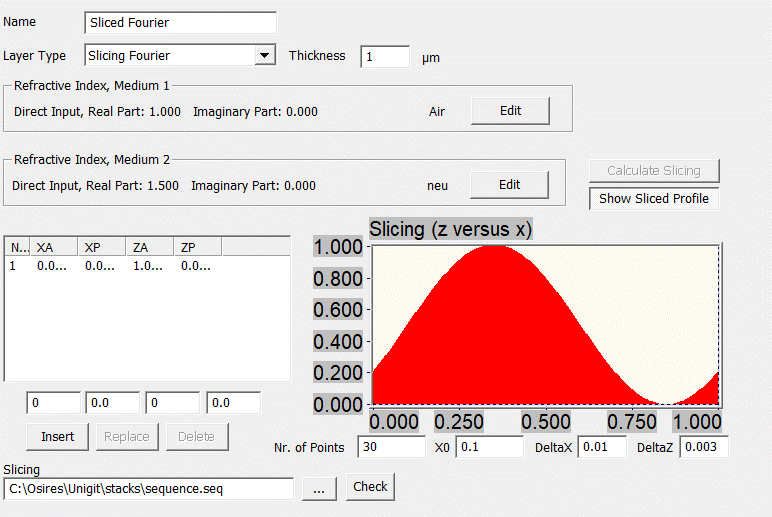Screen dimensions: 772x517
Task: Click the Nr. of Points input field
Action: [391, 447]
